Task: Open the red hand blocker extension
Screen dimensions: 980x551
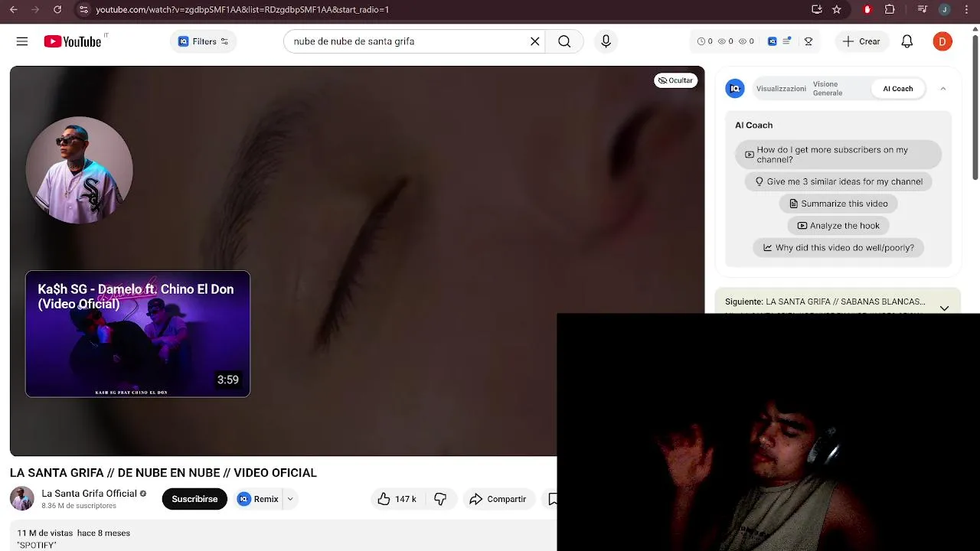Action: [x=867, y=9]
